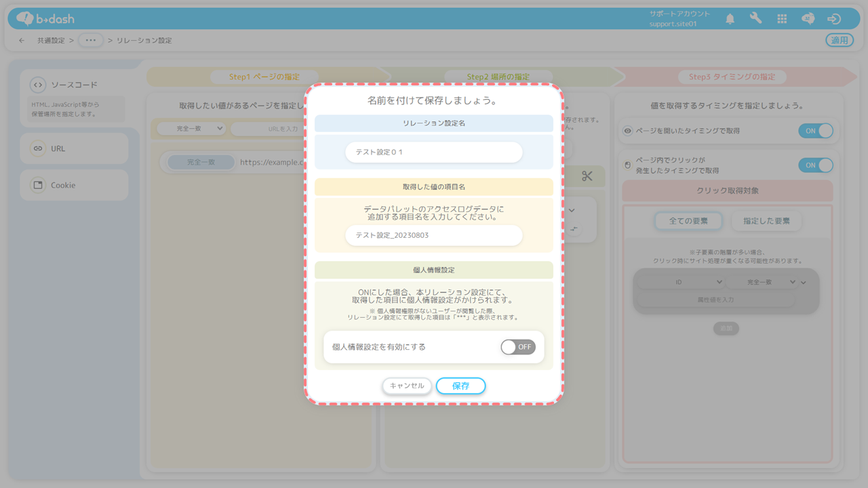Expand the chevron in the Step2 card

[572, 210]
